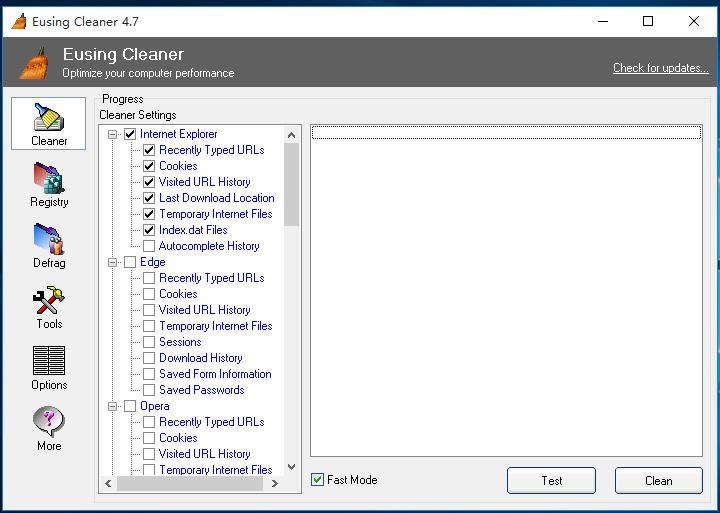720x513 pixels.
Task: Click the Clean button
Action: (658, 480)
